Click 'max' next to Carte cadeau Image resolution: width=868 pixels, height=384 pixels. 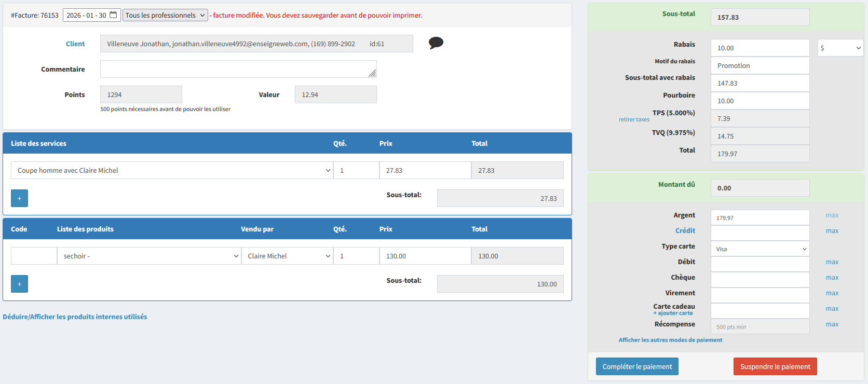pyautogui.click(x=832, y=309)
